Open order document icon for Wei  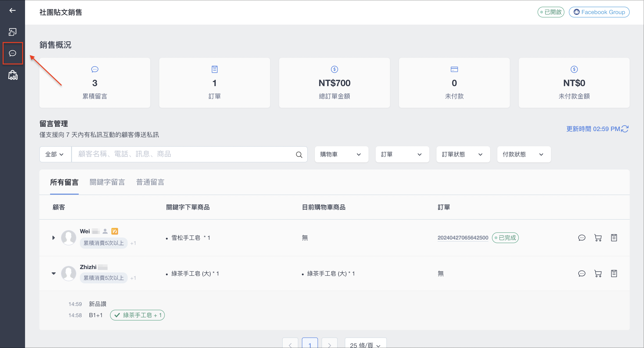(x=614, y=238)
